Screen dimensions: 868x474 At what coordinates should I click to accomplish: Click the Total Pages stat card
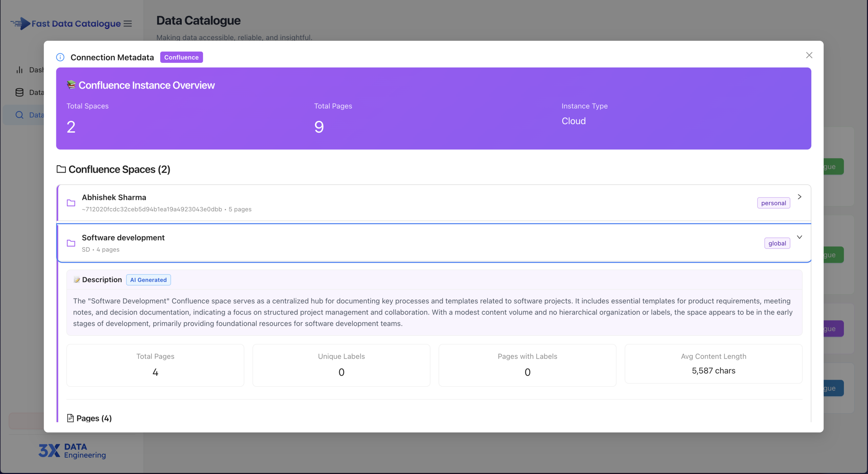[x=155, y=365]
